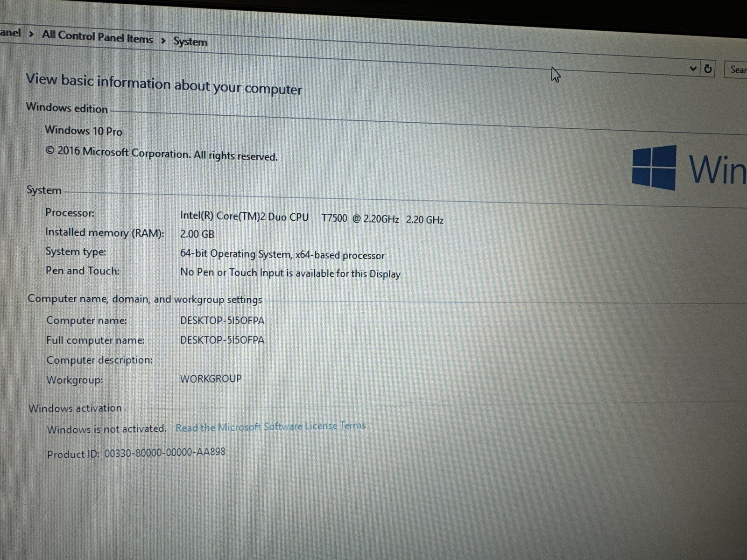Click the Processor: label
Image resolution: width=747 pixels, height=560 pixels.
pyautogui.click(x=70, y=213)
